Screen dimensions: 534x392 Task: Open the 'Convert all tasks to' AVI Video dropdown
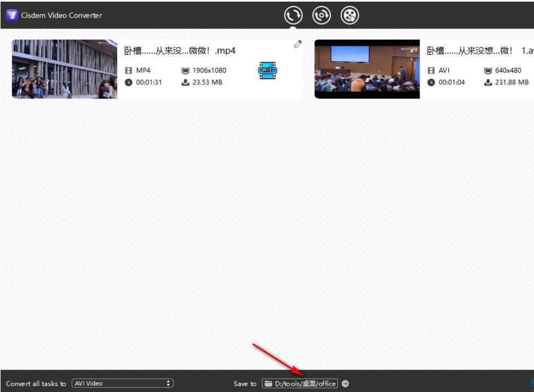(x=123, y=383)
